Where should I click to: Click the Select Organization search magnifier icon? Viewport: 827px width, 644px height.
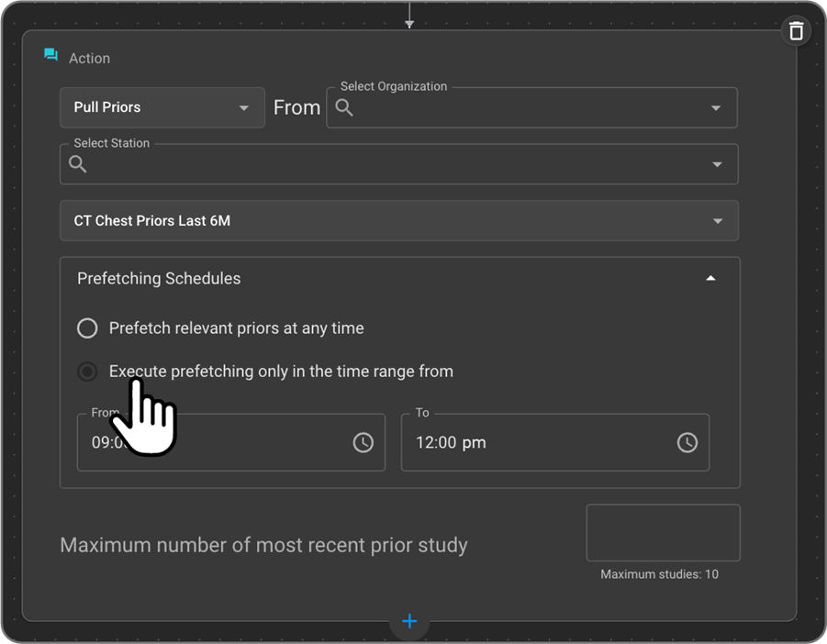click(x=344, y=107)
